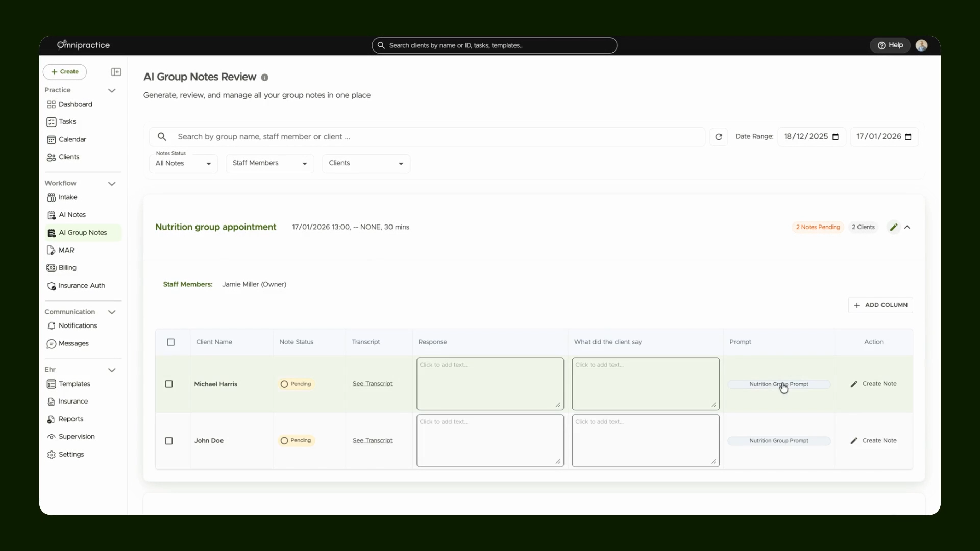Click the ADD COLUMN button

(880, 305)
